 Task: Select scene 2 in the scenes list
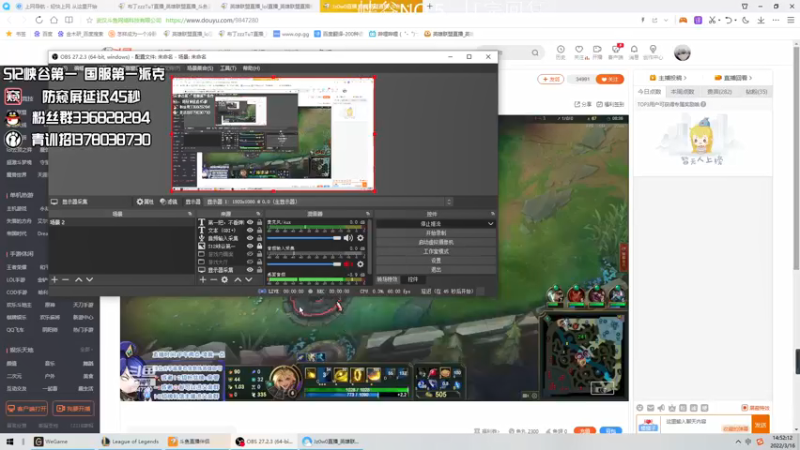pyautogui.click(x=121, y=222)
